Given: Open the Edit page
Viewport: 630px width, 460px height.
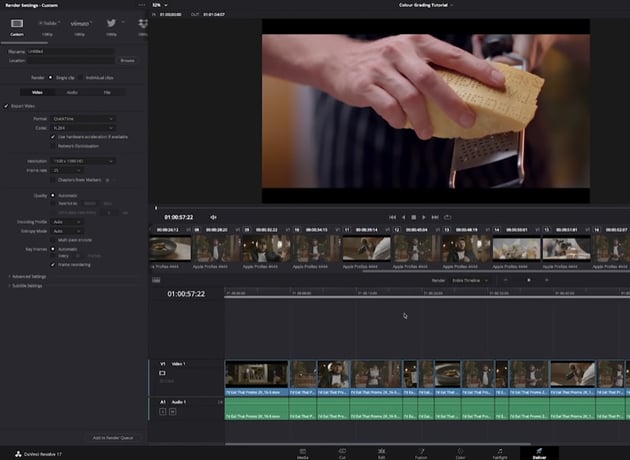Looking at the screenshot, I should coord(381,453).
